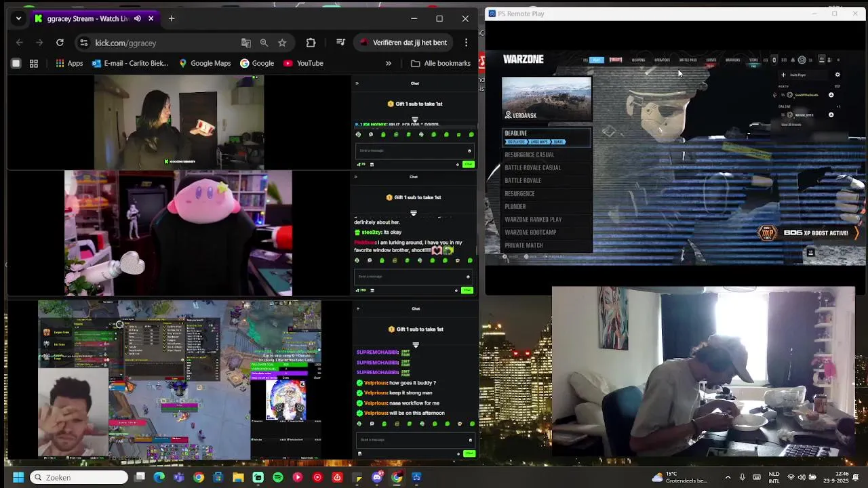Open the Google Maps bookmark
868x488 pixels.
(205, 63)
